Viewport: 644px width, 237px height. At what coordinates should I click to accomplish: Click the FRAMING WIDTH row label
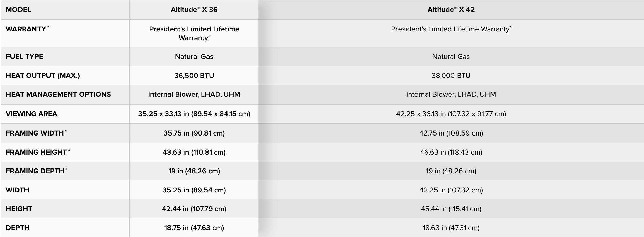tap(35, 133)
